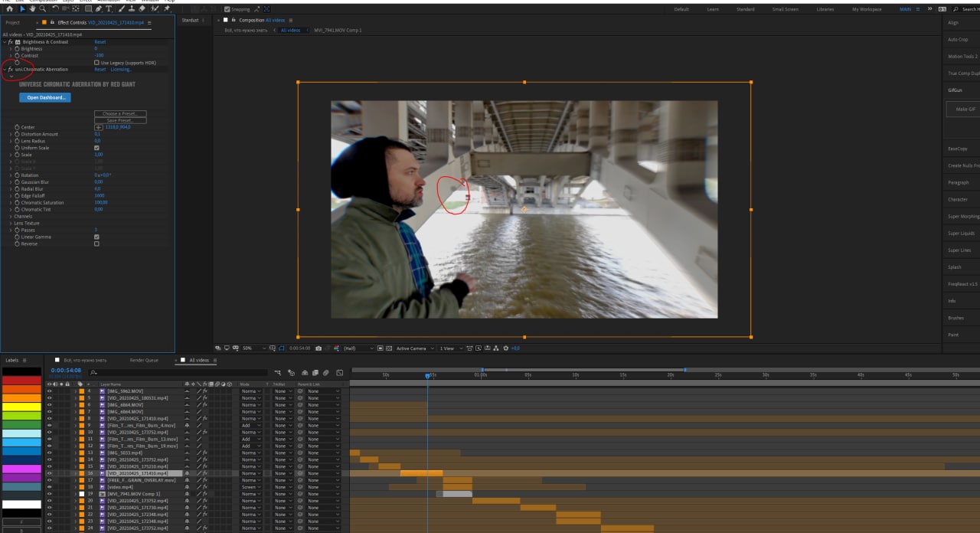Click the Home icon in the toolbar
The height and width of the screenshot is (533, 980).
click(9, 8)
